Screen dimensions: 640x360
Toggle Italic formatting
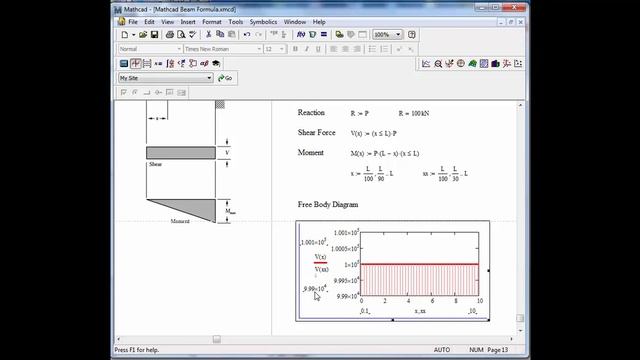coord(307,49)
